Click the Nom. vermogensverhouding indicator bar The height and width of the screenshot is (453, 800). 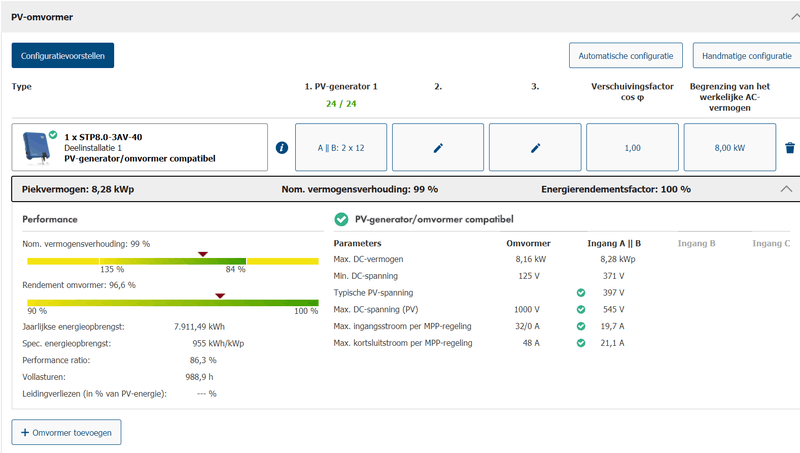coord(172,261)
